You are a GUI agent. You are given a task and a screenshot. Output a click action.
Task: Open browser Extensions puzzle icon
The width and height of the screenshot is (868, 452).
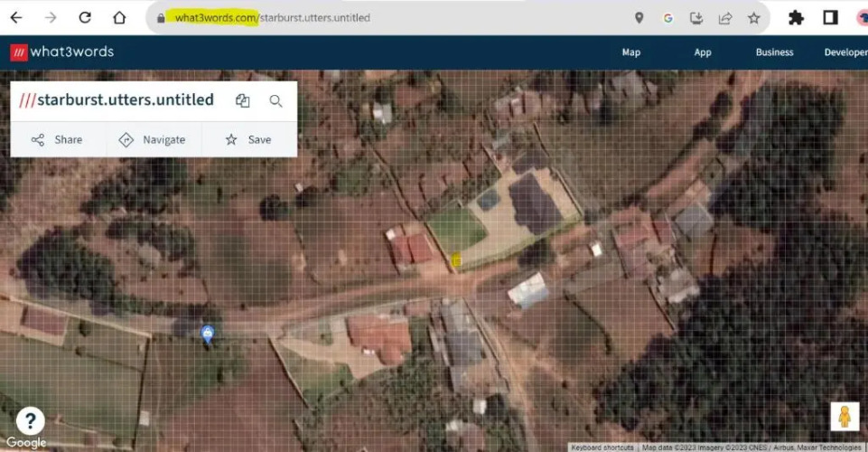[x=796, y=17]
